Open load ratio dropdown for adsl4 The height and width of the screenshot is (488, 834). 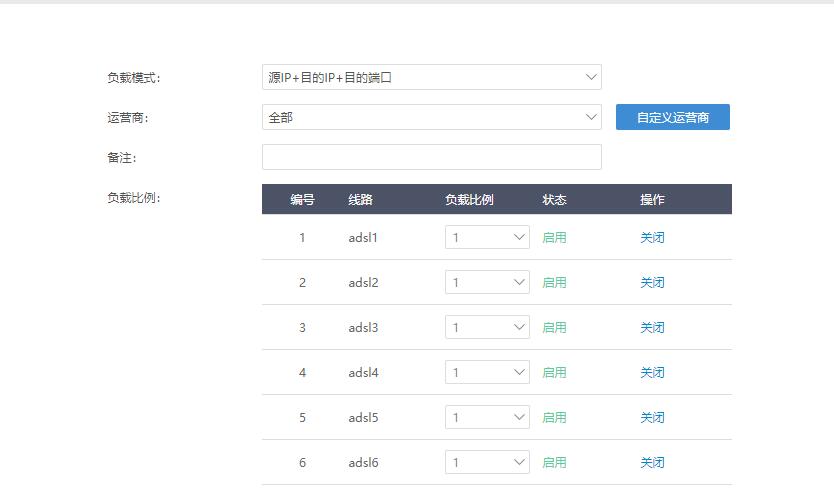point(487,372)
